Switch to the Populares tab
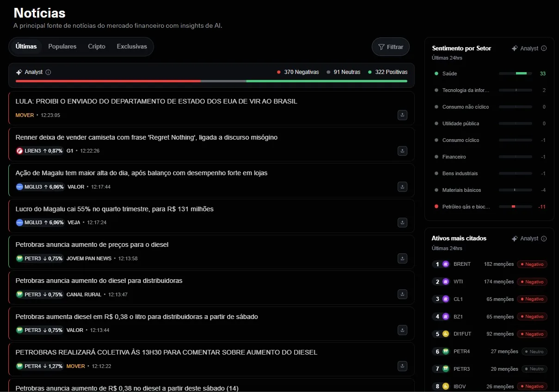 [x=62, y=47]
